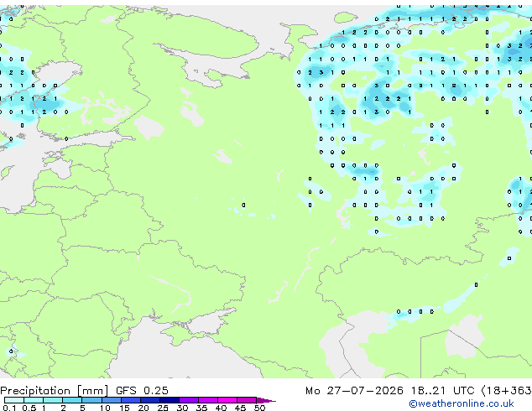Click the "50" legend scale value
Viewport: 532px width, 411px height.
[x=259, y=408]
